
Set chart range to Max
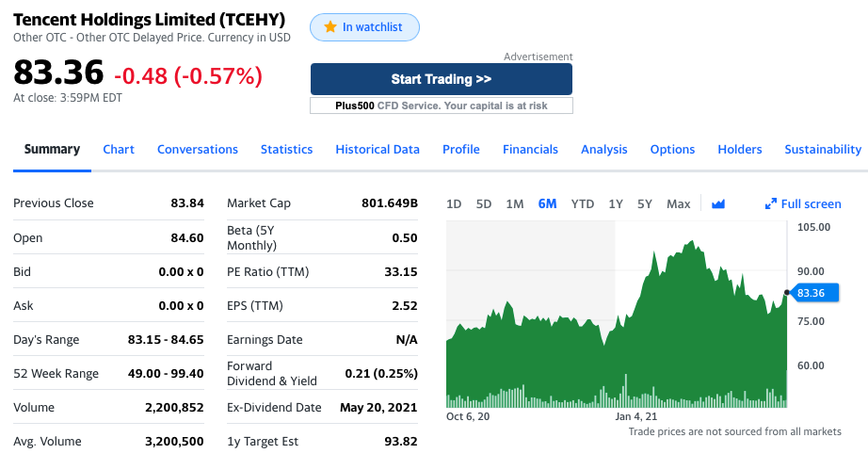point(678,204)
